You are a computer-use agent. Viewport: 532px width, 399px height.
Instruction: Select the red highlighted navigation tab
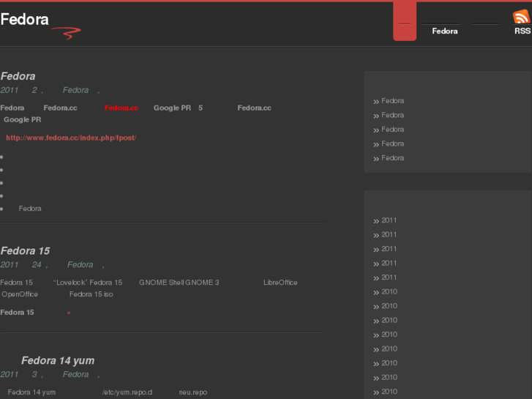(405, 21)
